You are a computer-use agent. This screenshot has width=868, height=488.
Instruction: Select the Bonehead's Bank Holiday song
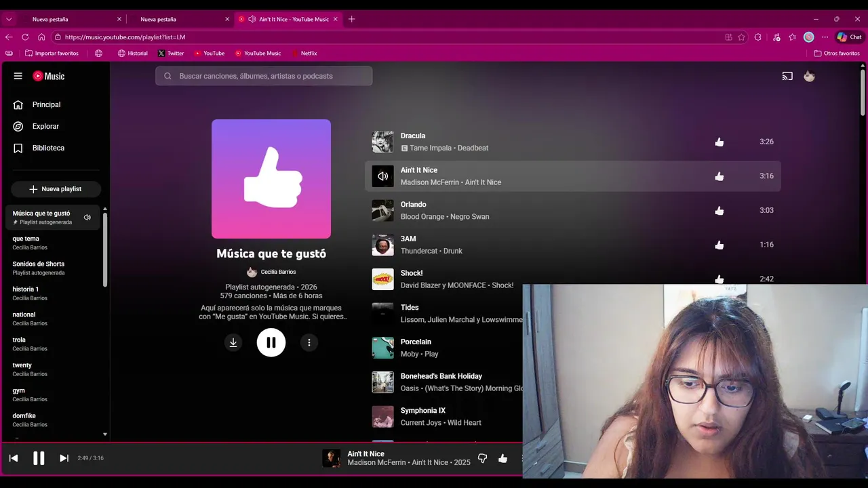tap(441, 376)
